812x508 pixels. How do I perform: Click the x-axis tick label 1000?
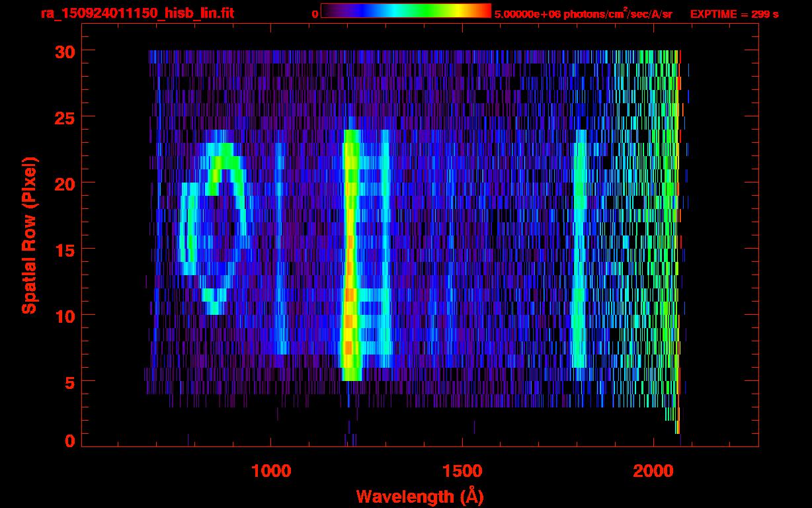tap(271, 471)
